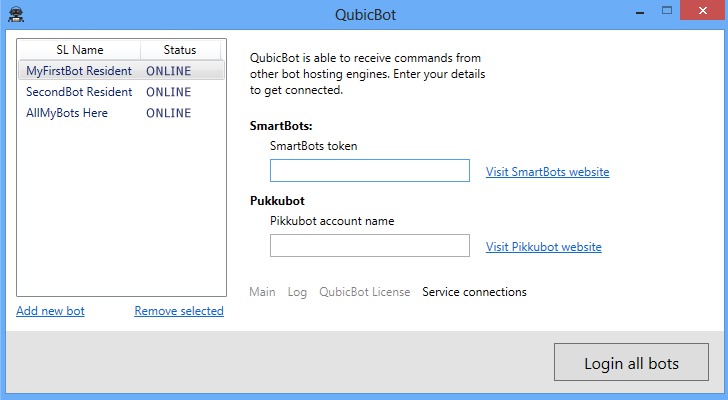Switch to the Main tab
Viewport: 728px width, 400px height.
tap(262, 292)
